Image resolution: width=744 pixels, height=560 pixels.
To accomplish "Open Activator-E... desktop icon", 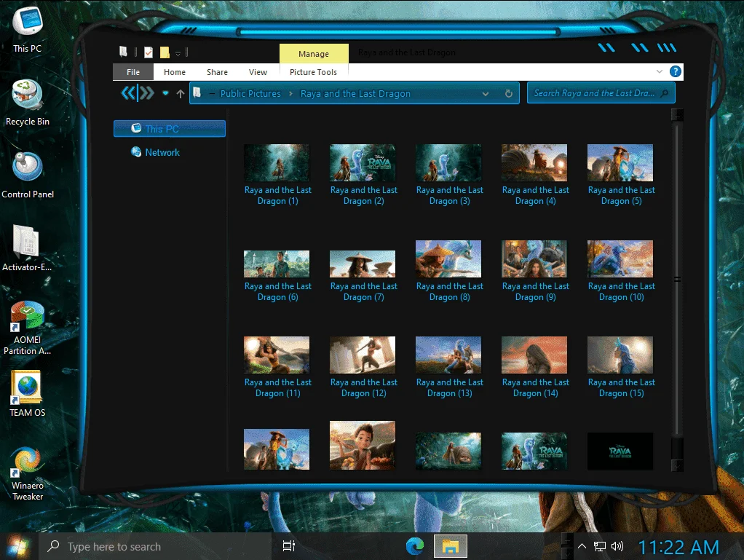I will (26, 248).
